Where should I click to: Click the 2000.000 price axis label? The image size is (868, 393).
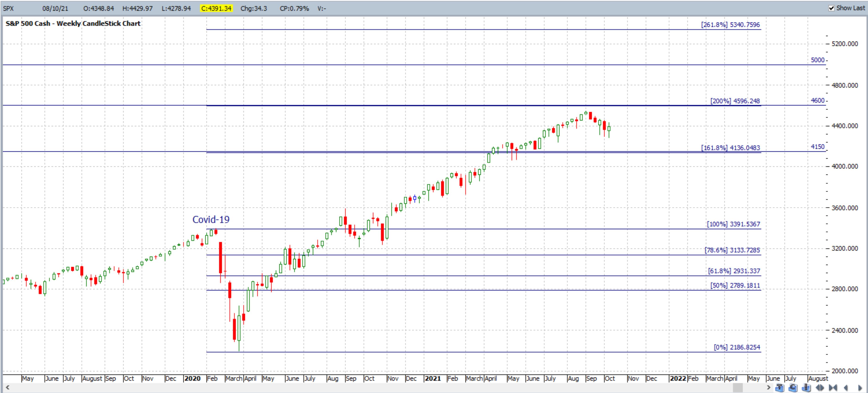[845, 371]
